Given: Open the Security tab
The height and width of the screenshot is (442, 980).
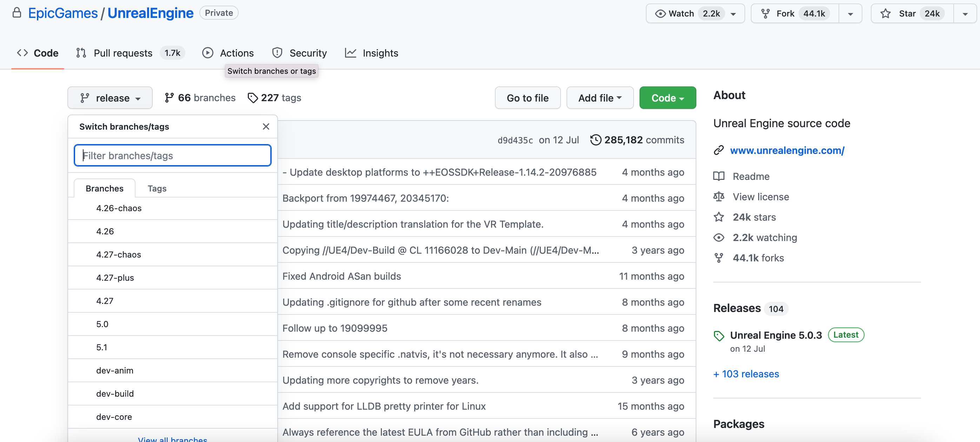Looking at the screenshot, I should click(x=299, y=53).
